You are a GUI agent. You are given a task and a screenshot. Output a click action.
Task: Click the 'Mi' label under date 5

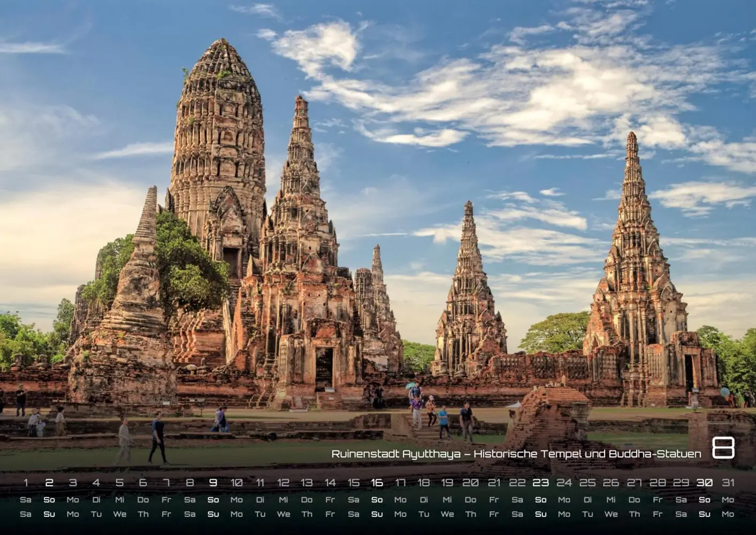pyautogui.click(x=119, y=499)
